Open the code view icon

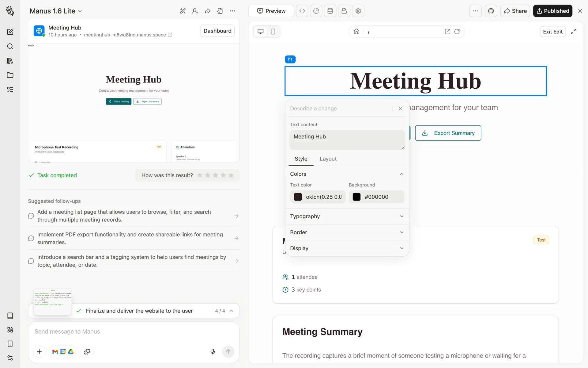[x=302, y=11]
